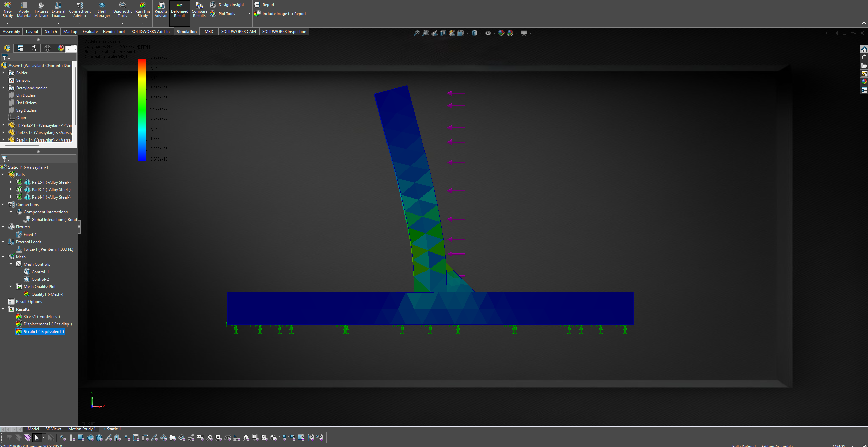This screenshot has height=447, width=868.
Task: Click the Design Insight icon
Action: [x=213, y=5]
